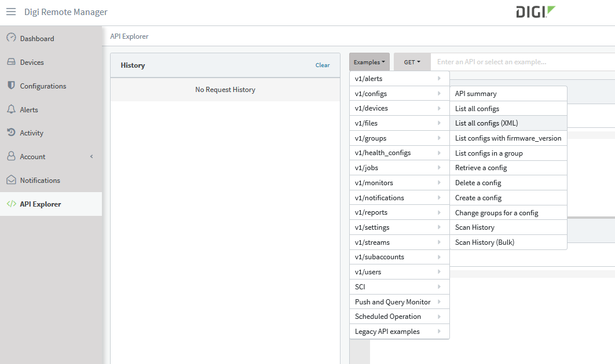Choose List all configs (XML) example
The width and height of the screenshot is (615, 364).
tap(508, 123)
